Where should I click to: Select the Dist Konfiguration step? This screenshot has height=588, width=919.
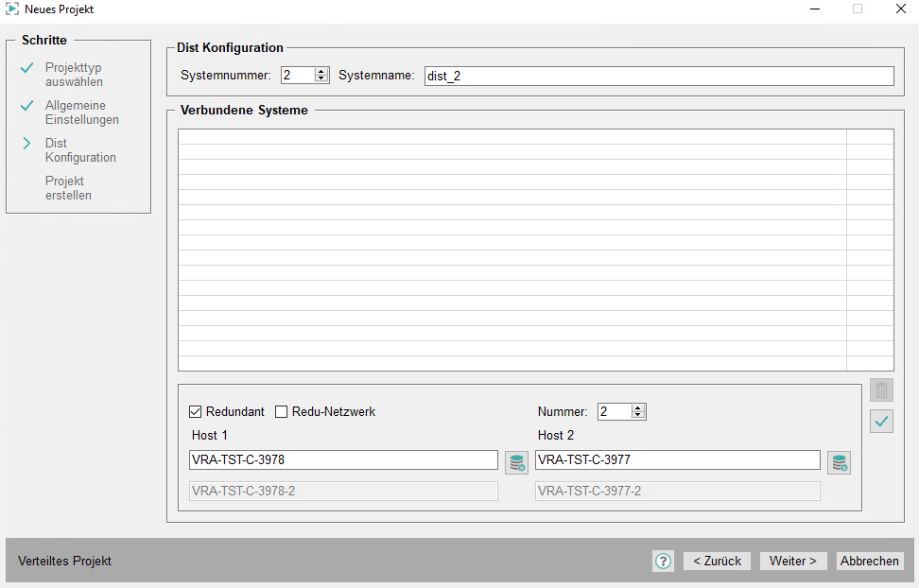pos(80,150)
